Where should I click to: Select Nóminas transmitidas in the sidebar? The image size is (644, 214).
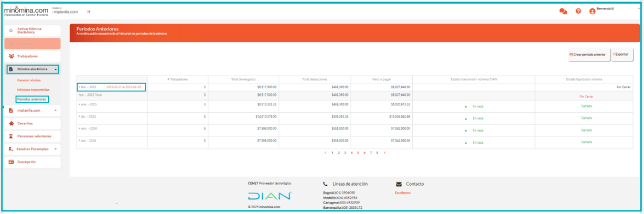coord(33,90)
